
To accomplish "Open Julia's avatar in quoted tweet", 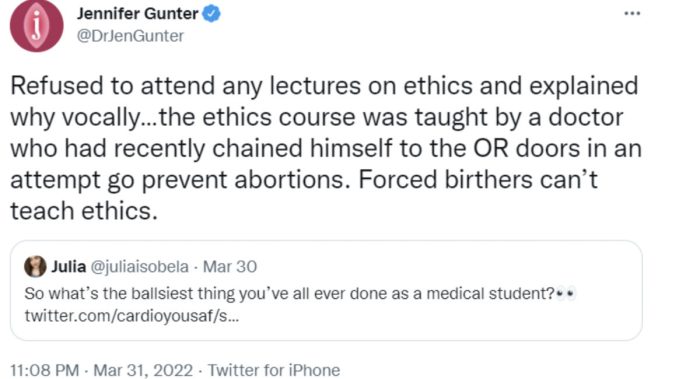I will [x=35, y=267].
